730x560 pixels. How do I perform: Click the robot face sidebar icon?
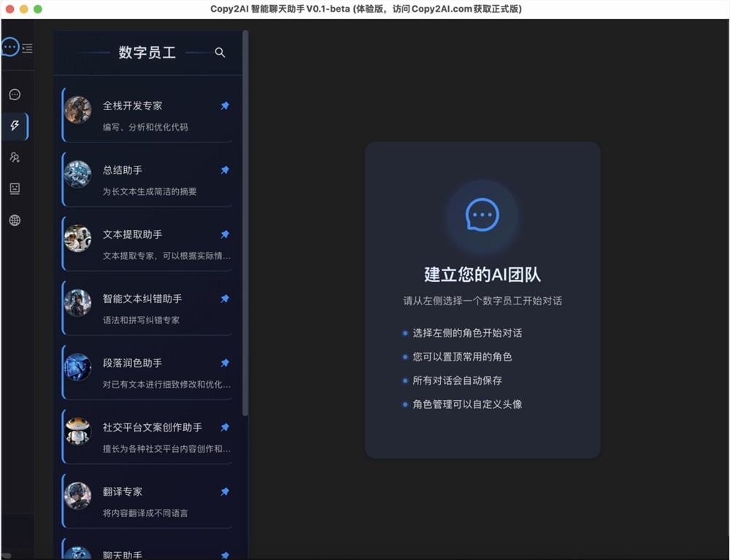click(15, 188)
